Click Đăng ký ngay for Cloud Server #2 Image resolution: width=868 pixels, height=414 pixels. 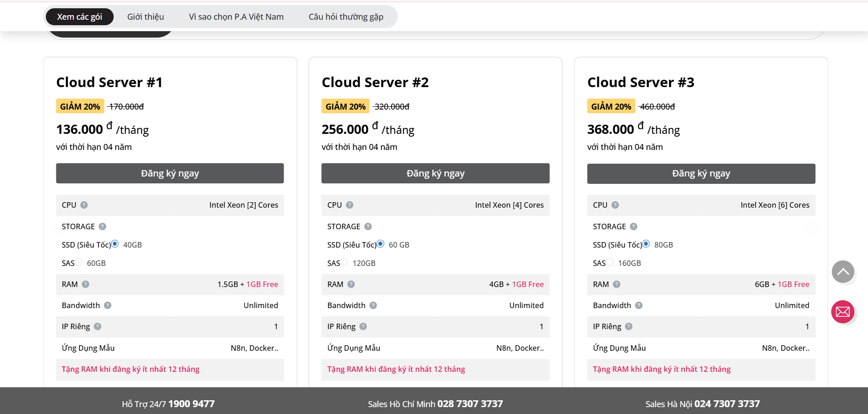(x=435, y=173)
